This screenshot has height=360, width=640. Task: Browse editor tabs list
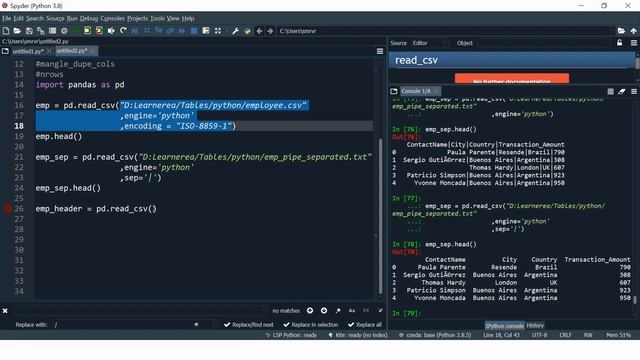tap(5, 51)
